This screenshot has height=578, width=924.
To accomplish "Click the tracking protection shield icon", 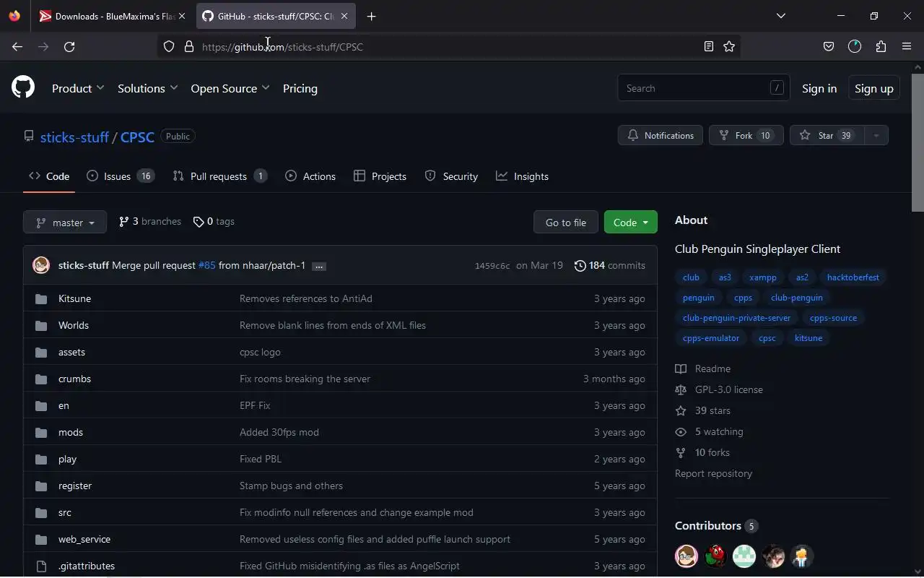I will 169,46.
